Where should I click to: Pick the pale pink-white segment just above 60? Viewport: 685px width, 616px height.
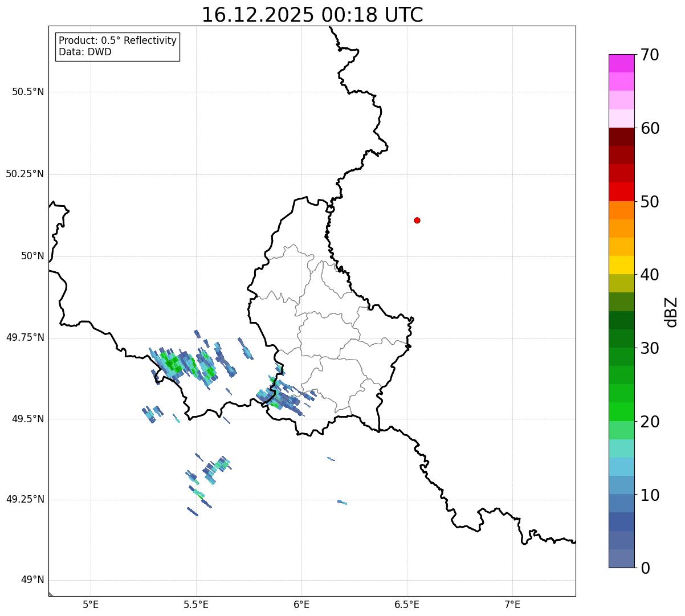coord(621,119)
